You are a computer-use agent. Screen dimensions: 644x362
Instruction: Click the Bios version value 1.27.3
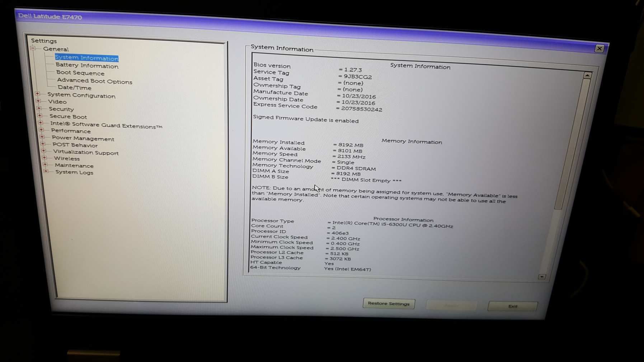[353, 70]
